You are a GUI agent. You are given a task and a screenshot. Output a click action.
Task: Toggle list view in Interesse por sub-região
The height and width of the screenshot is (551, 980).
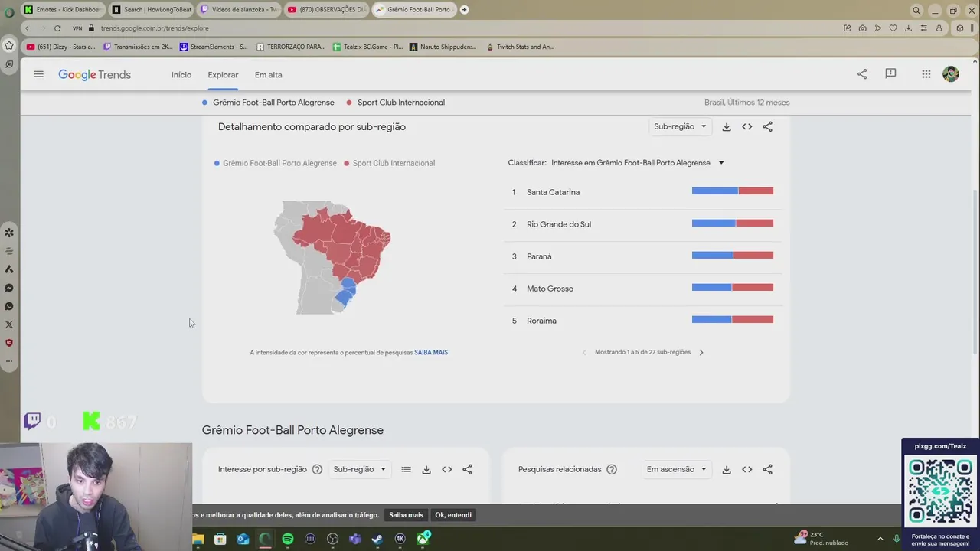pos(406,469)
